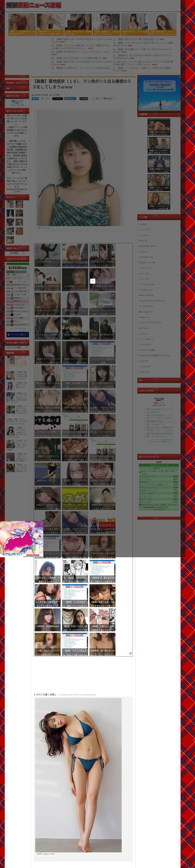Open the おまとめ link
Viewport: 195px width, 868px height.
[x=143, y=241]
